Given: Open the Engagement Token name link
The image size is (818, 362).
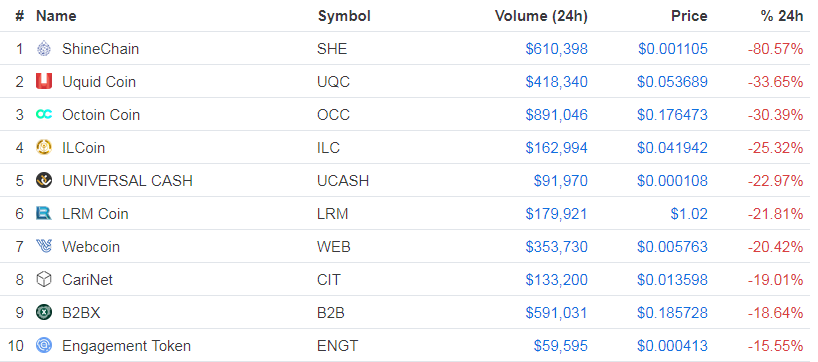Looking at the screenshot, I should pos(126,346).
